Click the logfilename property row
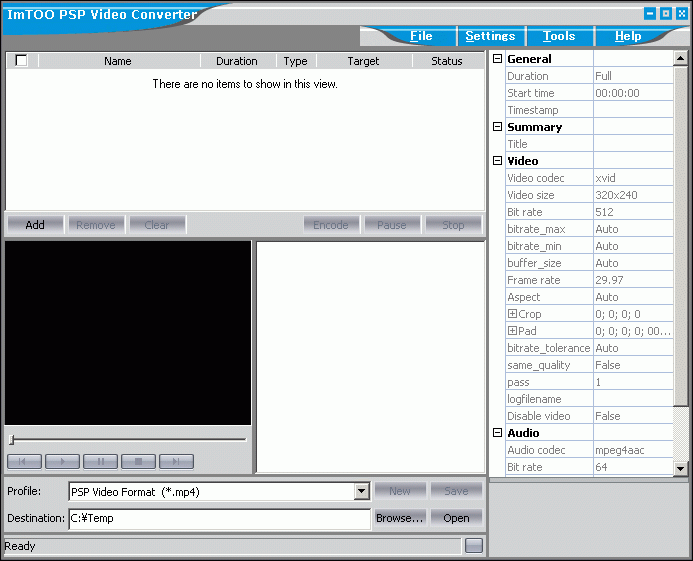This screenshot has width=693, height=561. point(589,399)
